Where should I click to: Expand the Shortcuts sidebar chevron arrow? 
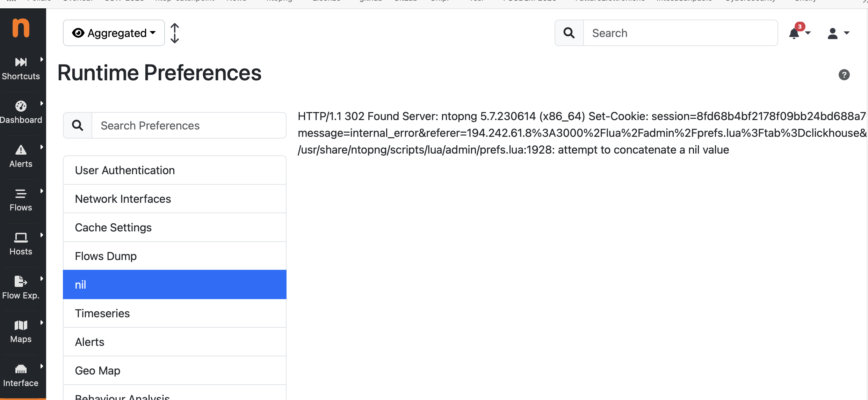coord(42,59)
